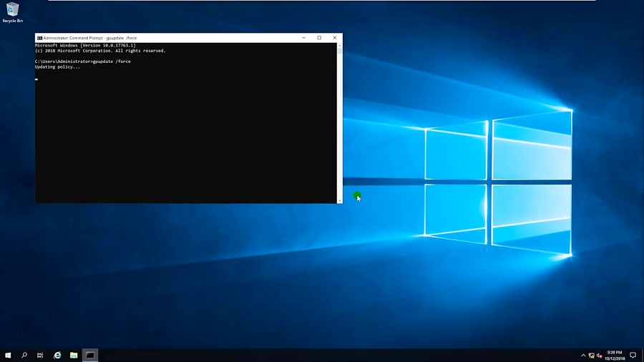Maximize the Command Prompt window
Viewport: 644px width, 362px height.
319,38
